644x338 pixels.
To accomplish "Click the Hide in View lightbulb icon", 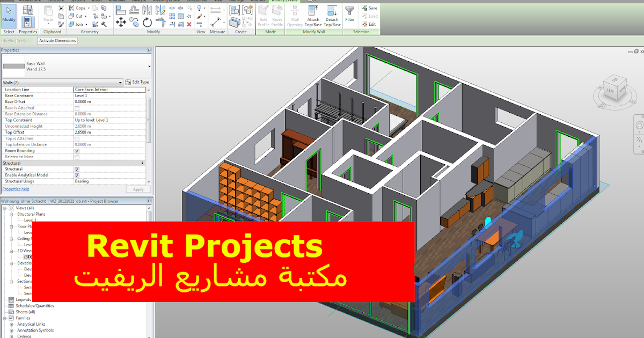I will coord(199,8).
